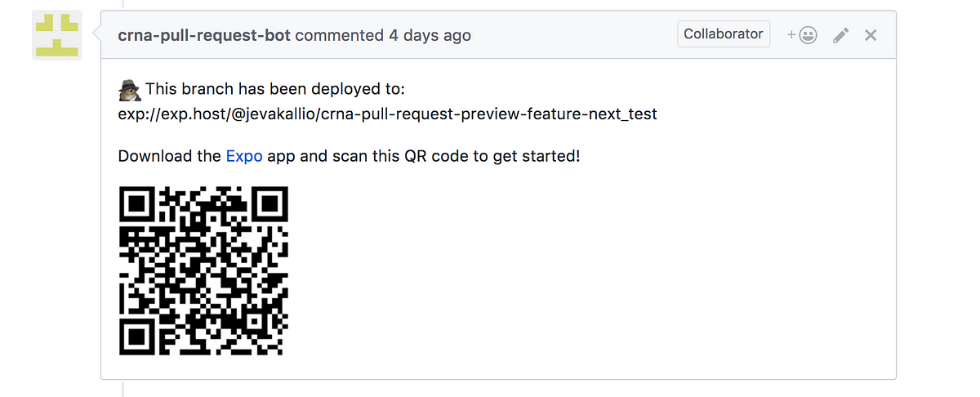
Task: Open the add reaction smiley menu
Action: point(802,35)
